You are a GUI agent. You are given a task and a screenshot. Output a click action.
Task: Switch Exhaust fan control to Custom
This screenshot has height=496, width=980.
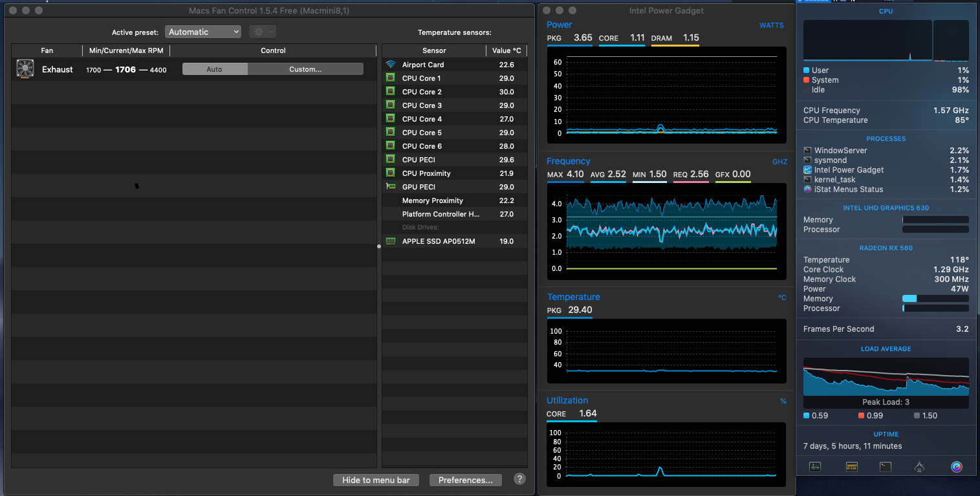point(305,69)
